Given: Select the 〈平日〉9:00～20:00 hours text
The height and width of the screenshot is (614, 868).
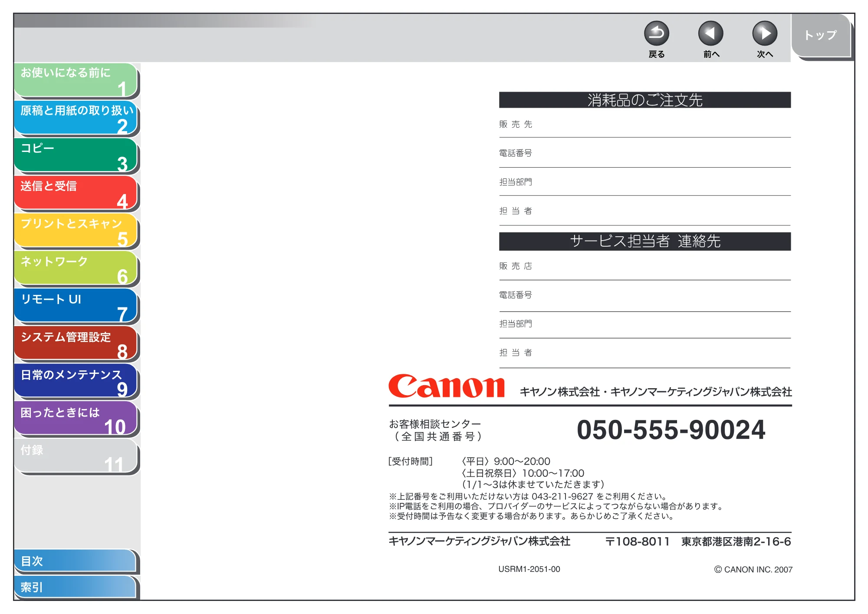Looking at the screenshot, I should (x=506, y=461).
